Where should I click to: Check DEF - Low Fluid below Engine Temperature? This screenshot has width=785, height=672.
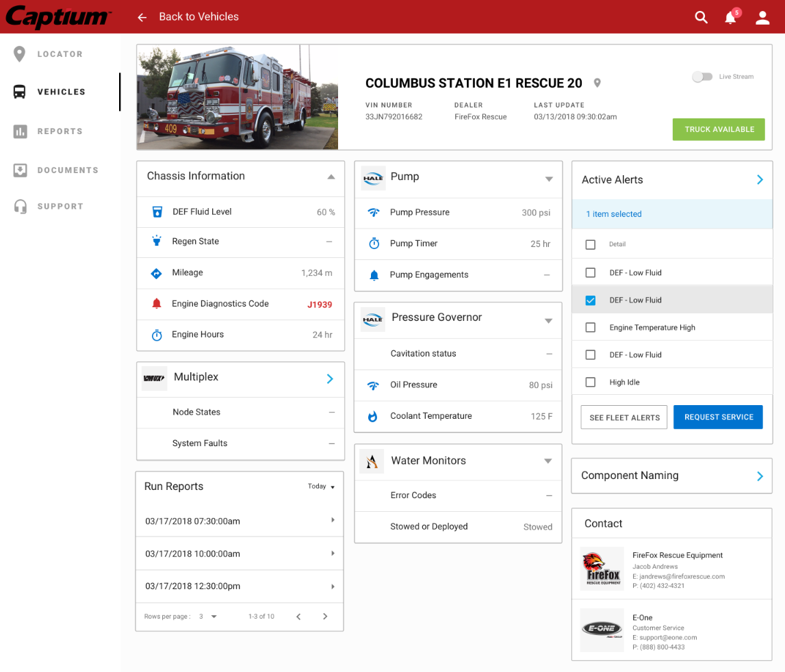coord(590,354)
